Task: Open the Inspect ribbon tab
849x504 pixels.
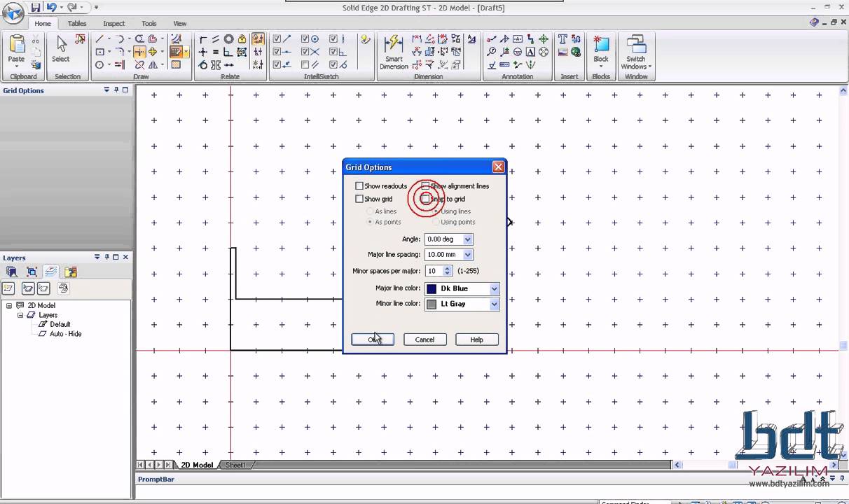Action: 113,23
